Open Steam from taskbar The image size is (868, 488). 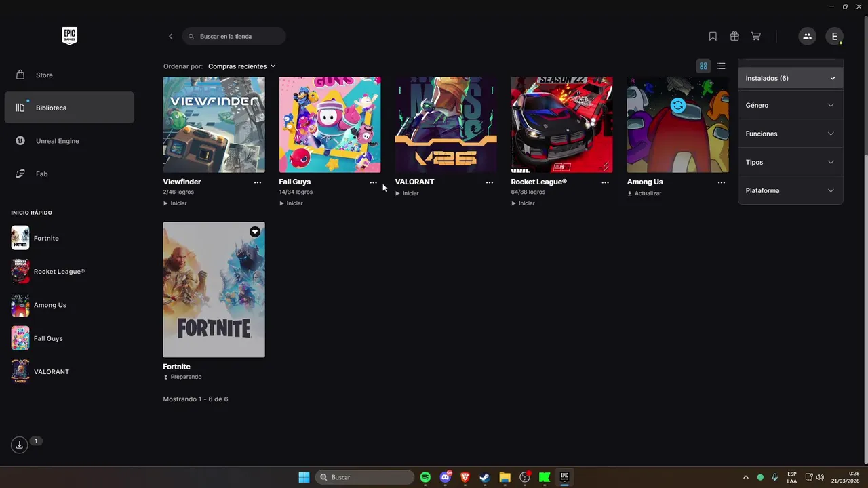485,477
